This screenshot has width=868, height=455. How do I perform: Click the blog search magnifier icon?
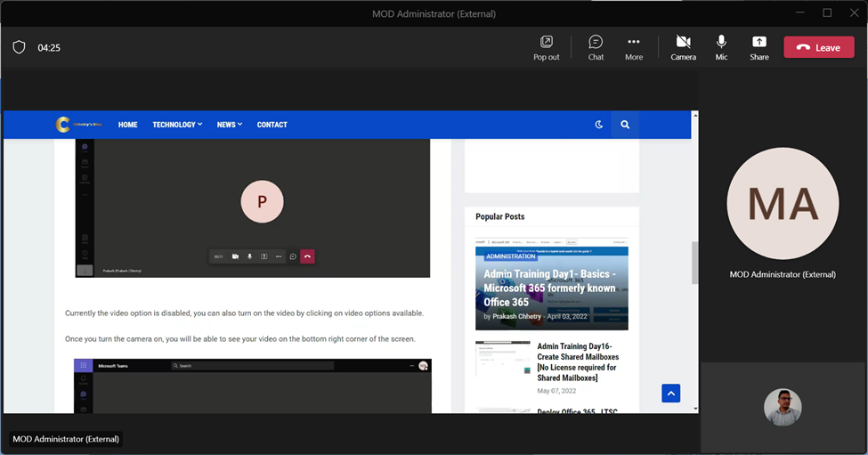(x=625, y=125)
